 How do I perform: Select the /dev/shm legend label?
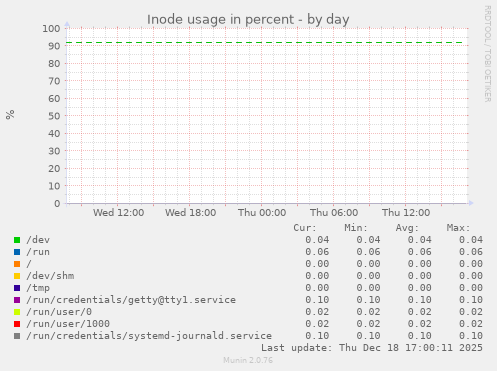coord(50,276)
